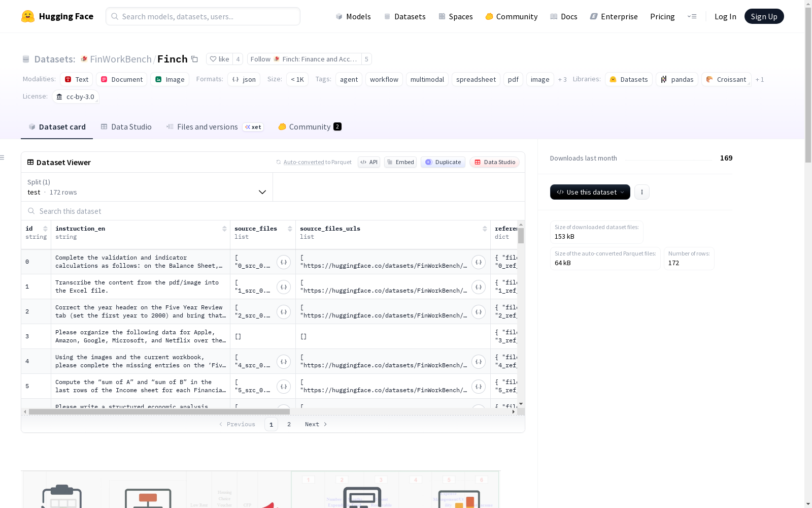Image resolution: width=812 pixels, height=508 pixels.
Task: Select the spreadsheet tag
Action: [x=476, y=79]
